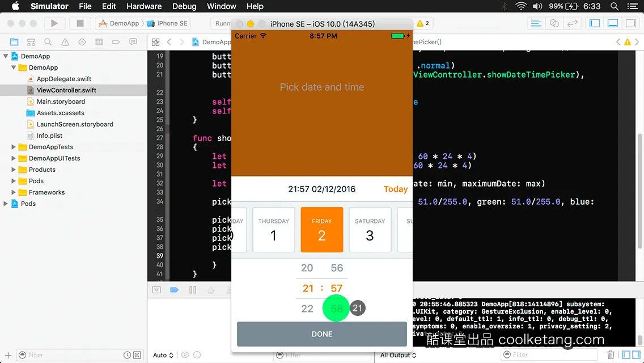Image resolution: width=644 pixels, height=363 pixels.
Task: Select the Version editor button
Action: pos(572,23)
